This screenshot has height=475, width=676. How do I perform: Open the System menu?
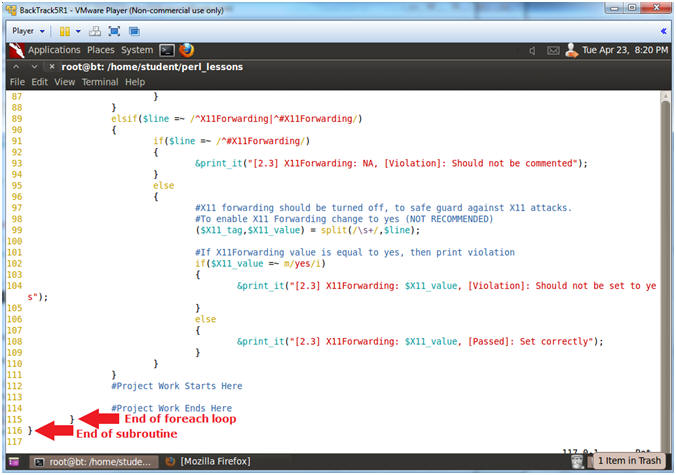pos(137,50)
